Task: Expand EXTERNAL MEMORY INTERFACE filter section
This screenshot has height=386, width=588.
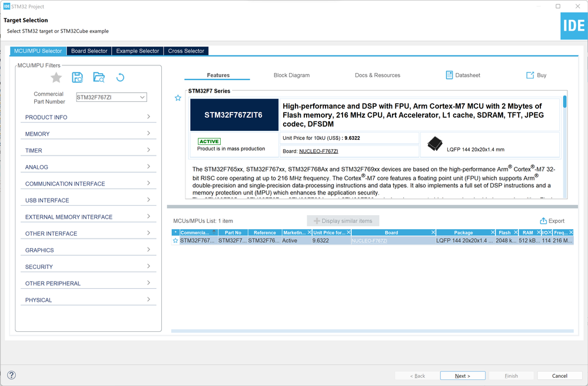Action: [x=88, y=217]
